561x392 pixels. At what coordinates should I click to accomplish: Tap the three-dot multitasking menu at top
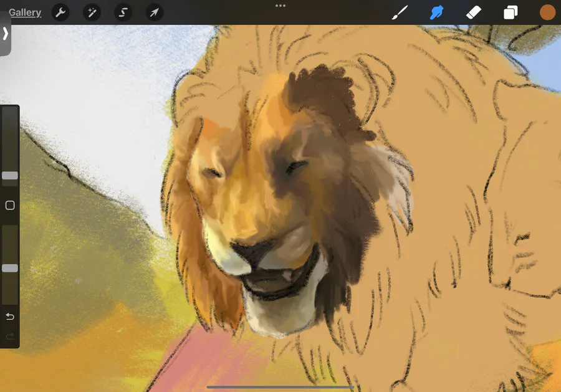point(280,6)
